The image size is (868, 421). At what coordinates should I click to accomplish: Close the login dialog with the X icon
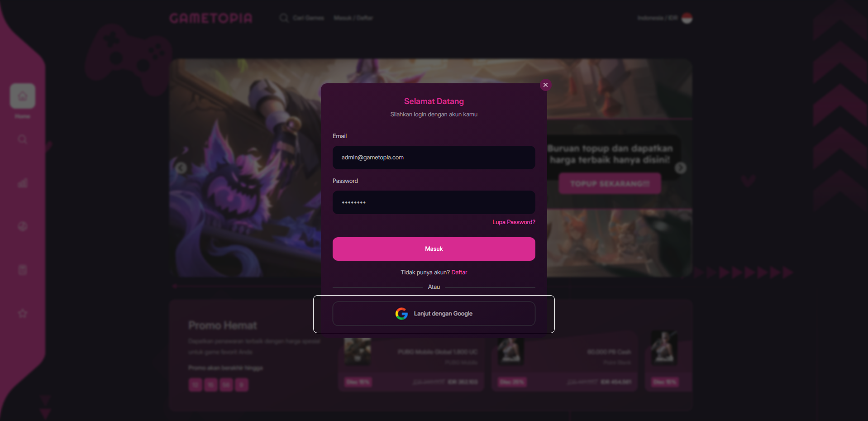coord(545,85)
